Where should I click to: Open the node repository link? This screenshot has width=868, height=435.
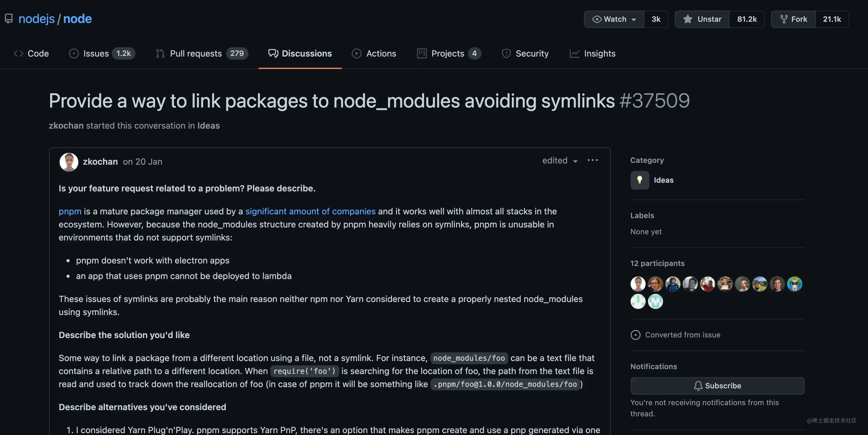[x=77, y=19]
